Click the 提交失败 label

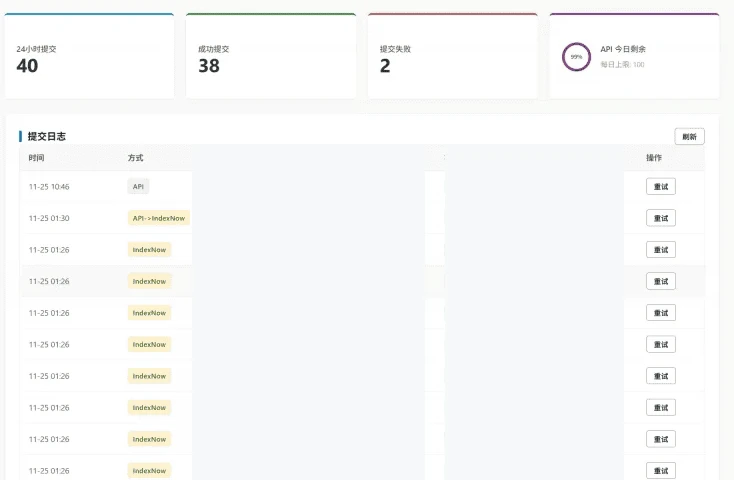click(395, 49)
